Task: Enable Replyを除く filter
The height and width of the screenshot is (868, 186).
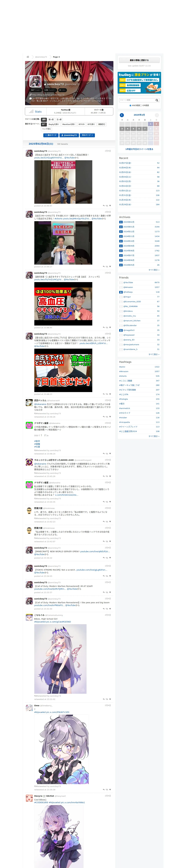Action: point(54,124)
